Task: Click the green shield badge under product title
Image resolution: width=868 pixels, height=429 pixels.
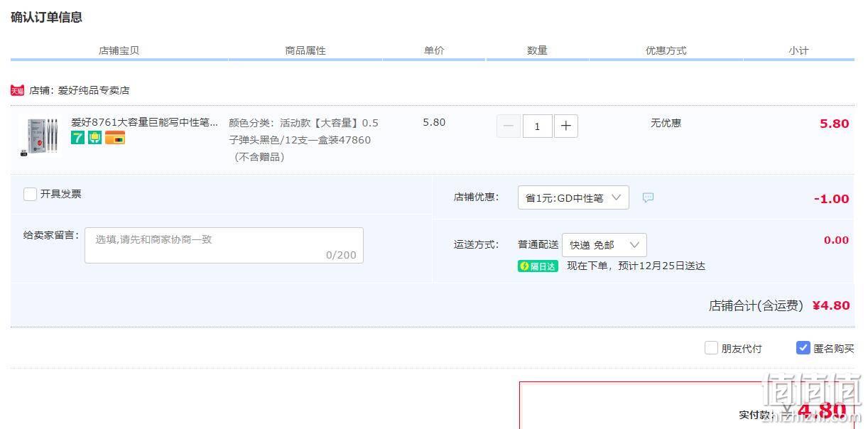Action: click(x=95, y=138)
